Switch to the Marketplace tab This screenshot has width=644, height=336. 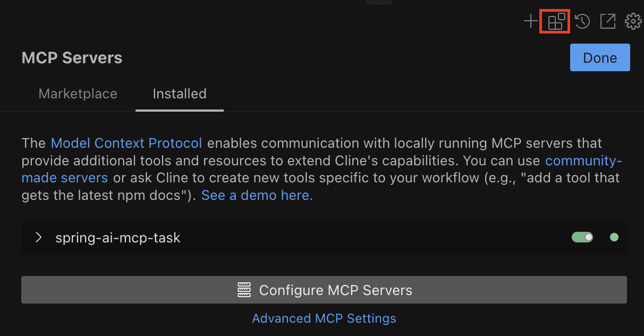click(78, 94)
